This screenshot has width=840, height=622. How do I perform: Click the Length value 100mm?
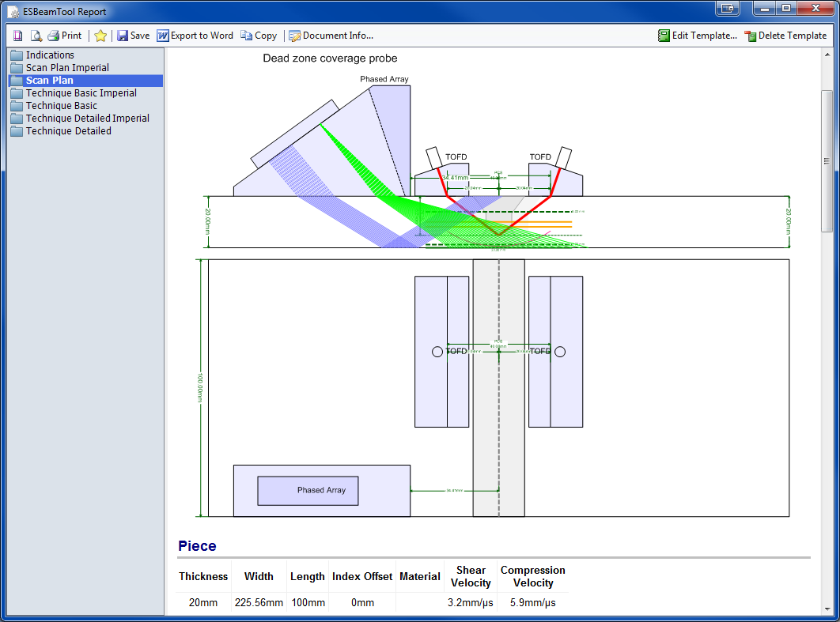coord(308,603)
